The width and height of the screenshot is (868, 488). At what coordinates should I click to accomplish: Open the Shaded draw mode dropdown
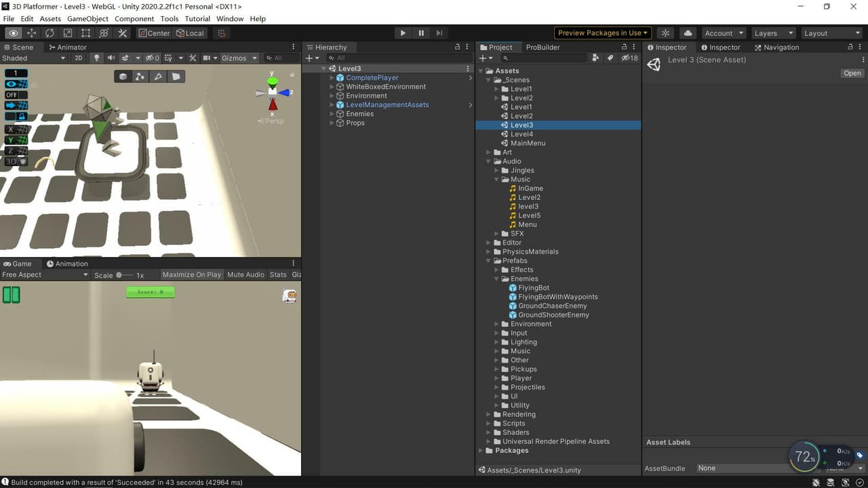(x=34, y=58)
